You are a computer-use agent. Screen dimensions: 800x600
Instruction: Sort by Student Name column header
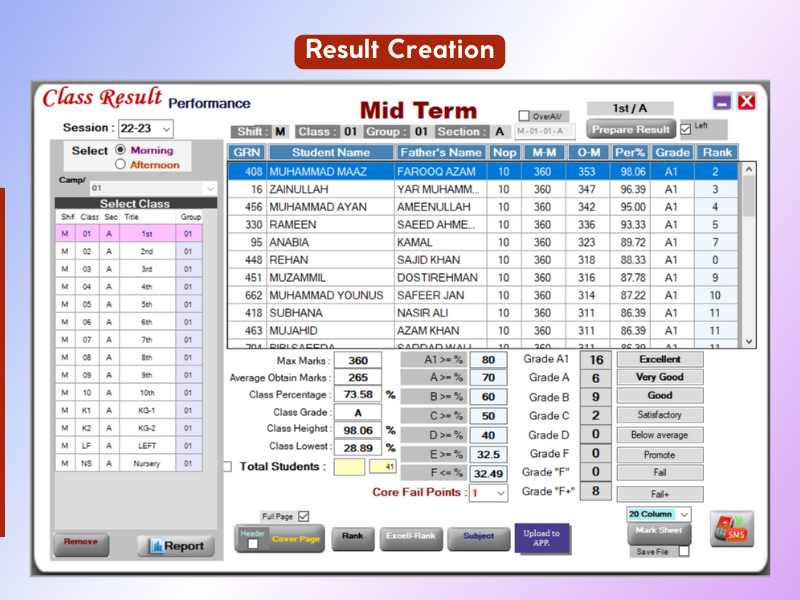point(330,153)
